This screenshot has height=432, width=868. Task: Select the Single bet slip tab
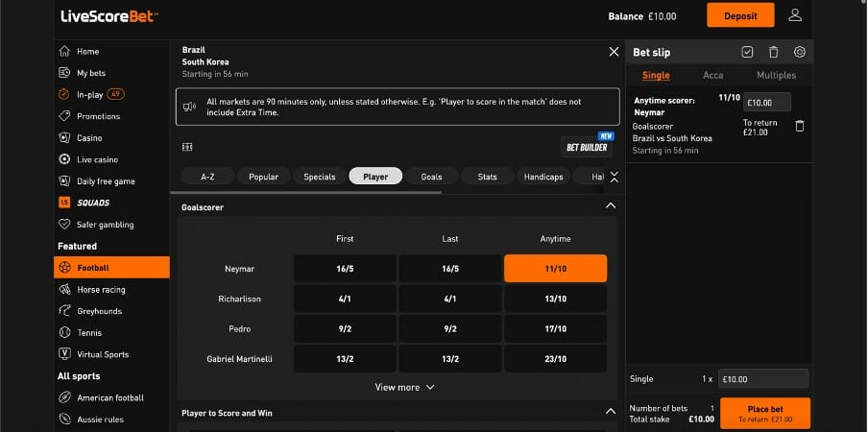coord(656,75)
